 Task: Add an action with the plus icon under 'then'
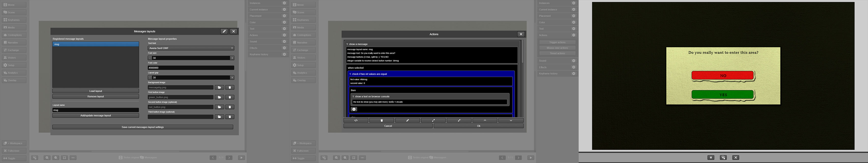click(x=354, y=109)
